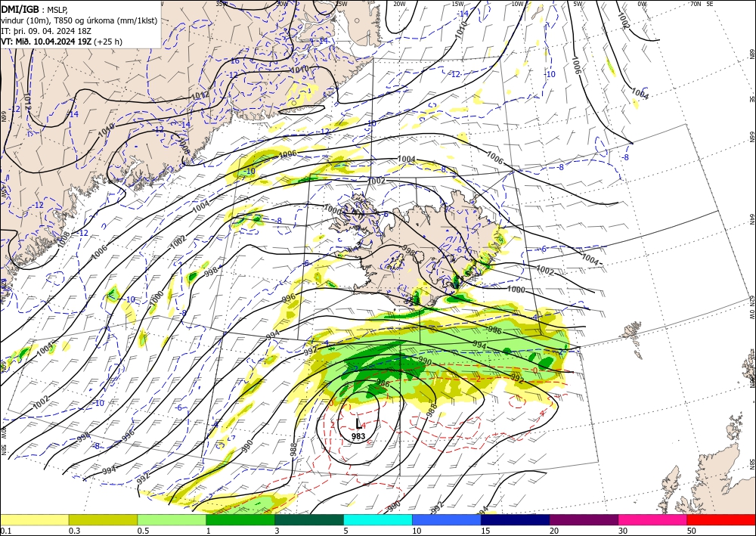Click the "15W" longitude label at top
The image size is (756, 536).
pos(458,4)
